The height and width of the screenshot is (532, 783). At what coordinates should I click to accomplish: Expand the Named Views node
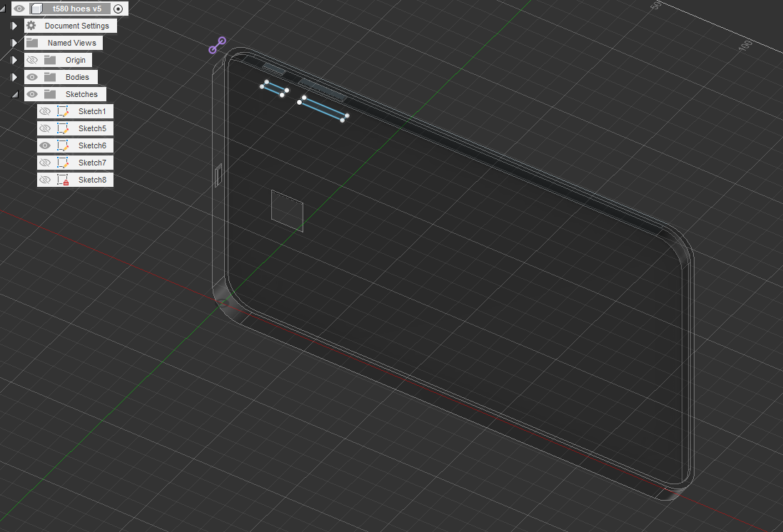click(14, 43)
